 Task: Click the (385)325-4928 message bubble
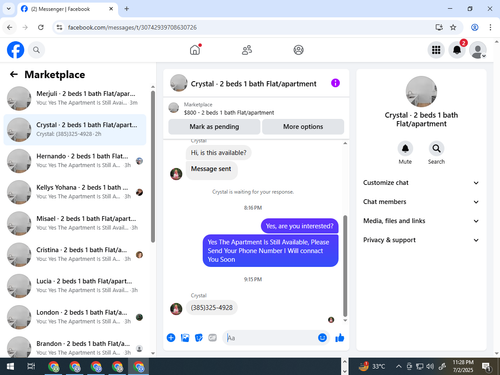point(212,308)
